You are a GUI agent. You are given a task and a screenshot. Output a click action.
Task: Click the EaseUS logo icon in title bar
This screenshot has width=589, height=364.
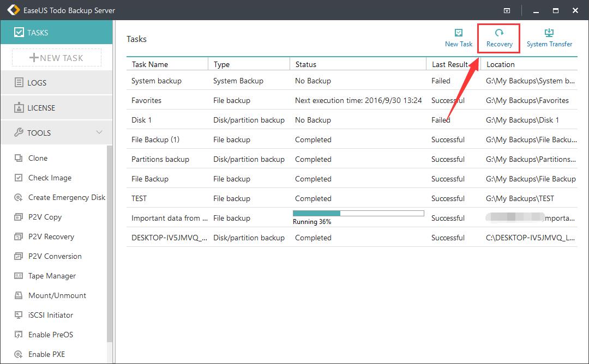[14, 10]
